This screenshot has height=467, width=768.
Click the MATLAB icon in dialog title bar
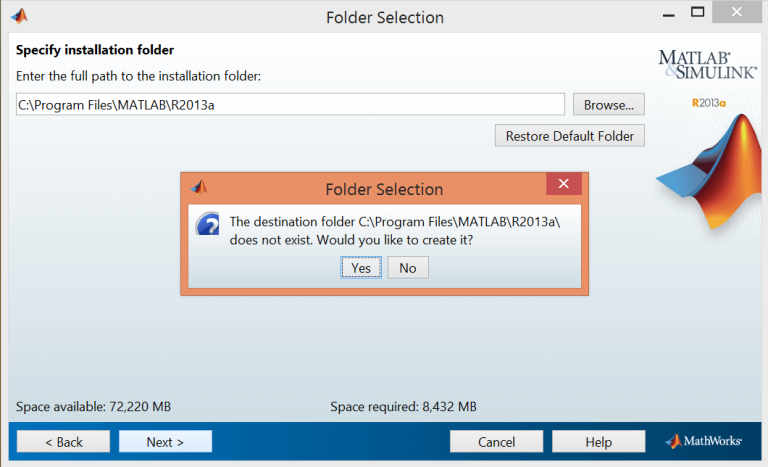pos(199,187)
